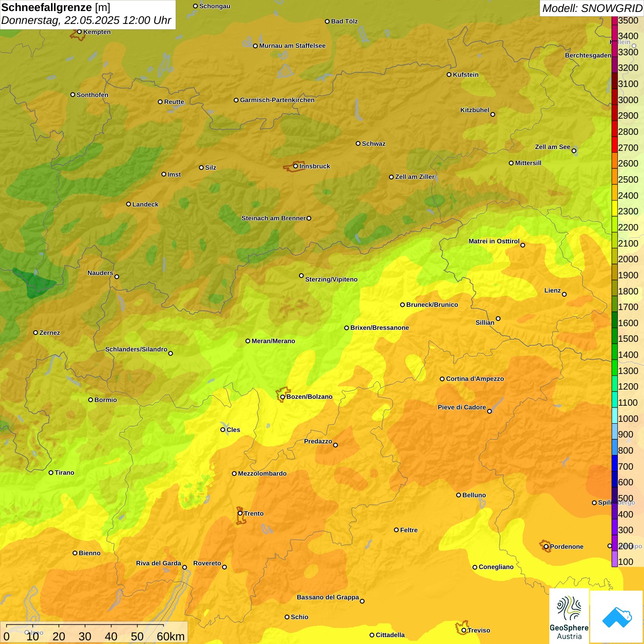Click the Landeck location dot

point(128,204)
